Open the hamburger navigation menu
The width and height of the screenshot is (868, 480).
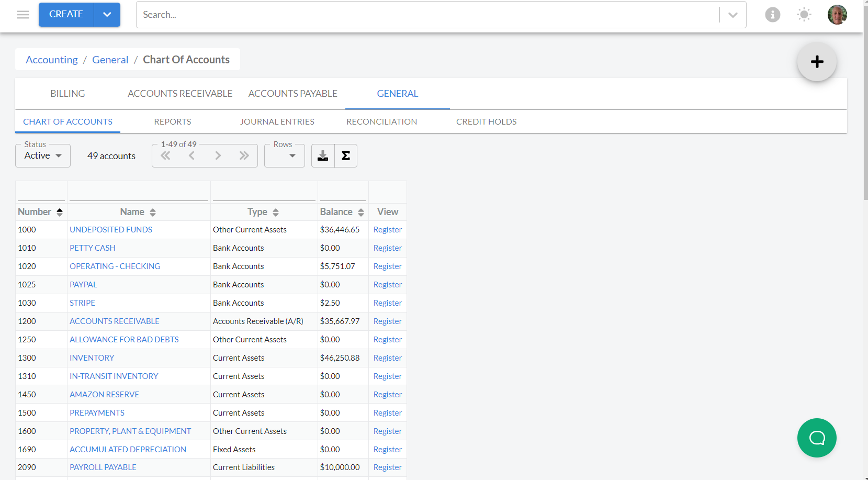pyautogui.click(x=22, y=15)
